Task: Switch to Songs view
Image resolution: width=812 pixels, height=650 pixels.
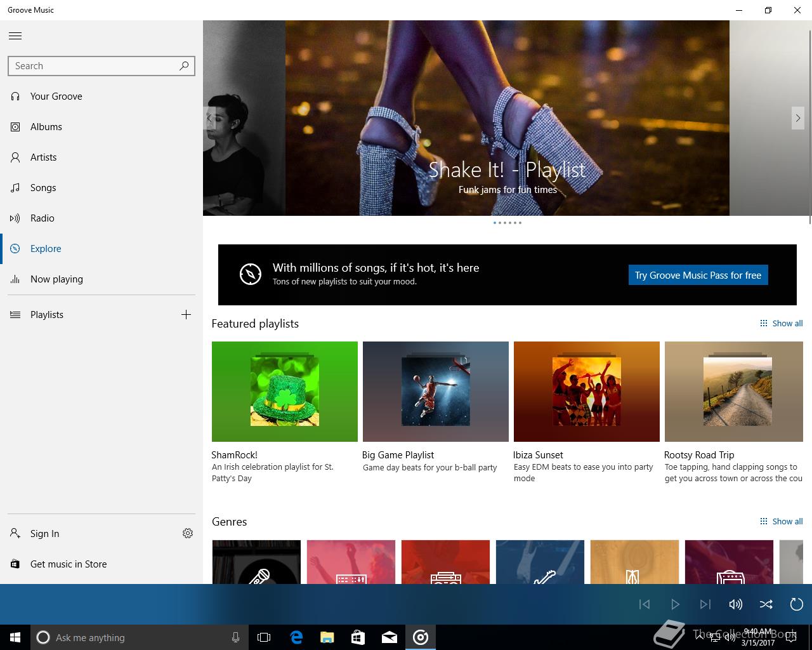Action: pos(101,188)
